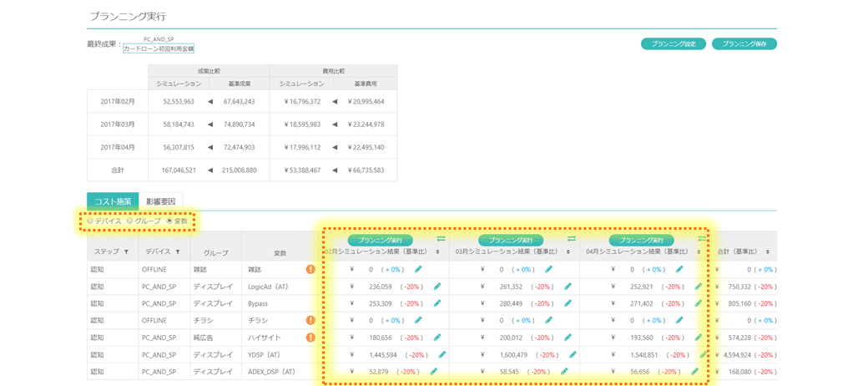Click the warning icon beside ハイサイト
The height and width of the screenshot is (386, 868).
coord(310,338)
